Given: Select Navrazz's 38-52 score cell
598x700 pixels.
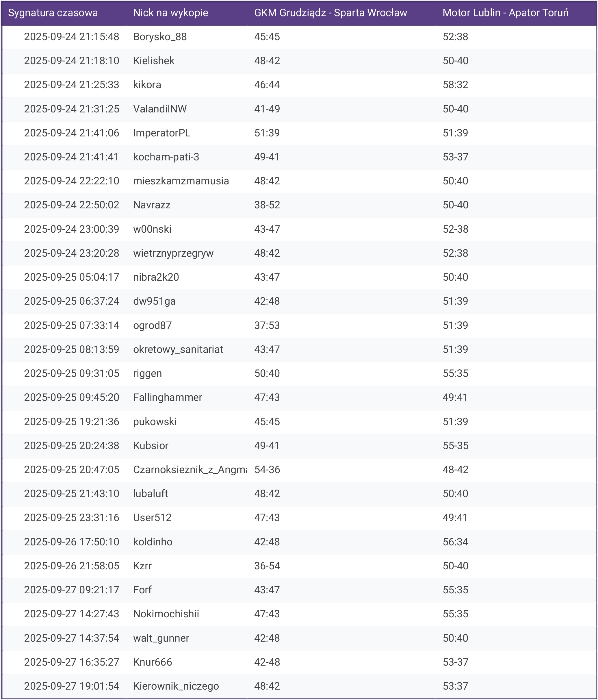Looking at the screenshot, I should tap(267, 205).
